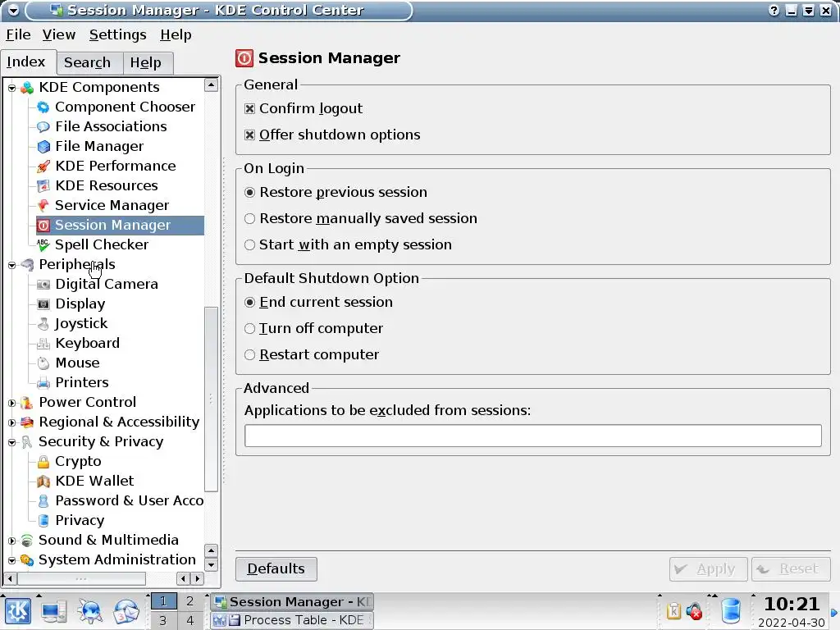The image size is (840, 630).
Task: Open the Mouse settings icon
Action: (x=43, y=363)
